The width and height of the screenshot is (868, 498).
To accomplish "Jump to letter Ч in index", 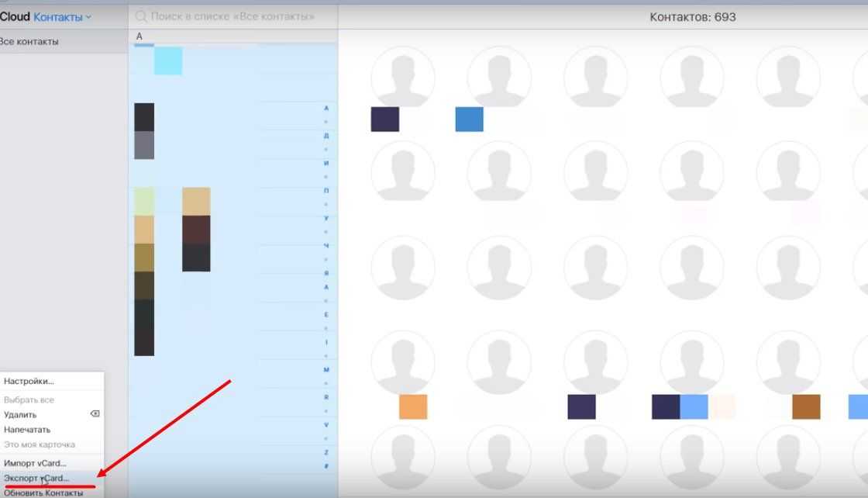I will pyautogui.click(x=326, y=245).
